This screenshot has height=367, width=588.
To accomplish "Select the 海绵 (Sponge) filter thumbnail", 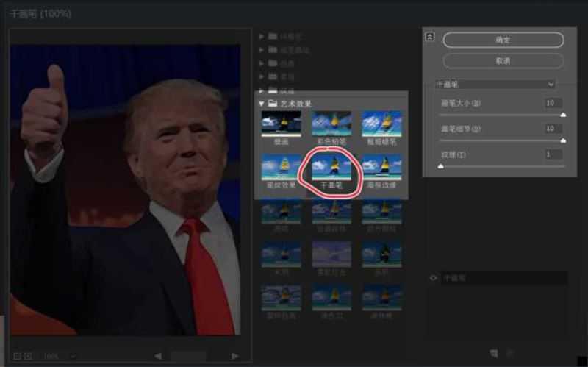I will (282, 211).
